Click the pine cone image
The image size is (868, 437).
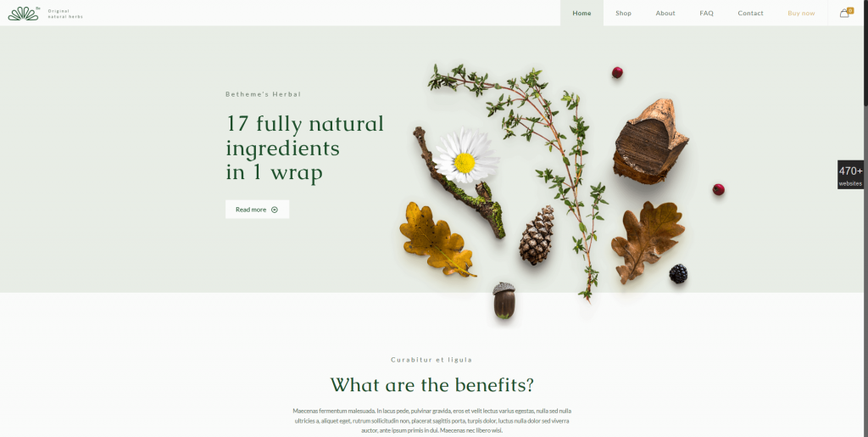(x=537, y=235)
